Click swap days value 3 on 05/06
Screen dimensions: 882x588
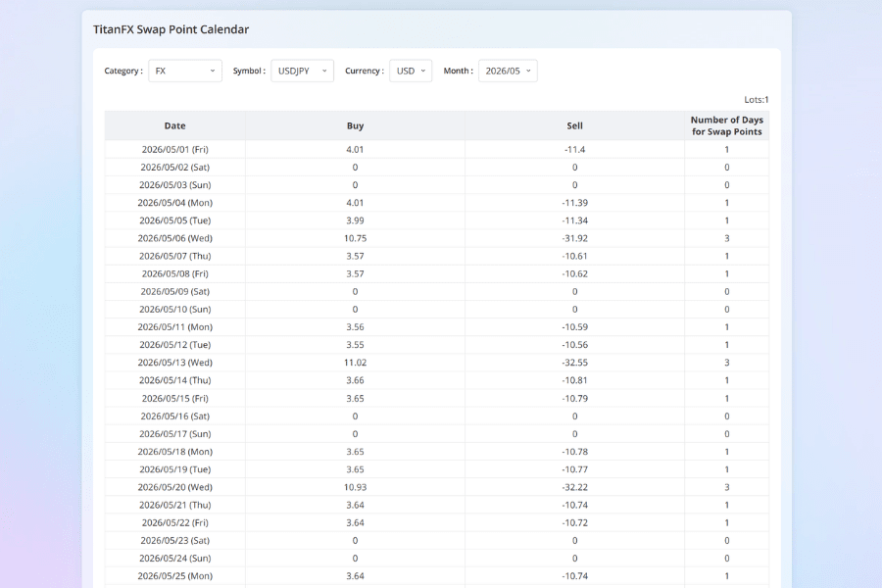(x=727, y=238)
